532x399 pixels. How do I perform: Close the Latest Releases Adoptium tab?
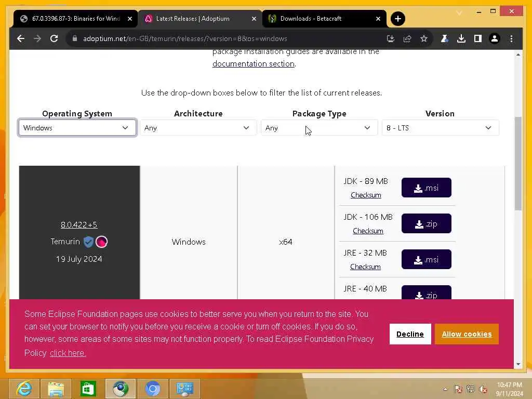[254, 19]
